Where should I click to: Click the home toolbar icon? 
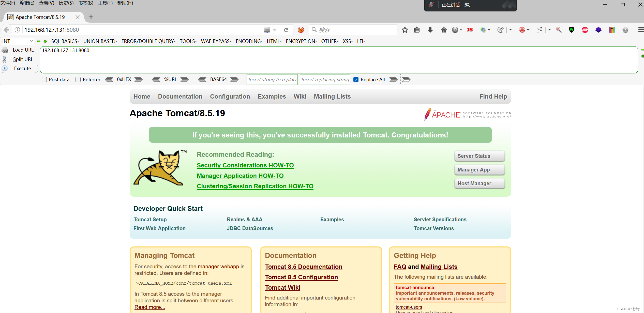(444, 30)
